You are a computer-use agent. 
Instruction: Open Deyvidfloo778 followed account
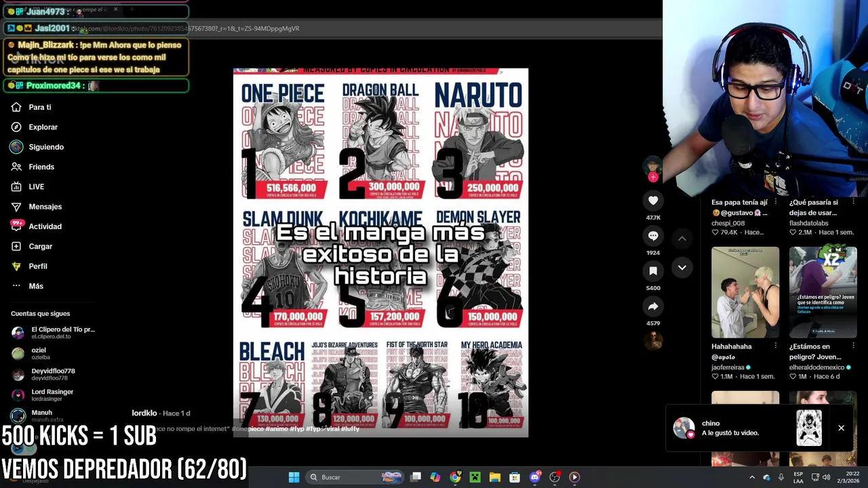pos(43,374)
